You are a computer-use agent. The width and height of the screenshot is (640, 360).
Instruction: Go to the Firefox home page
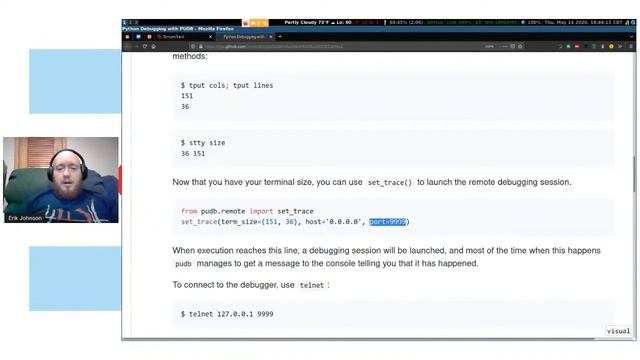153,47
